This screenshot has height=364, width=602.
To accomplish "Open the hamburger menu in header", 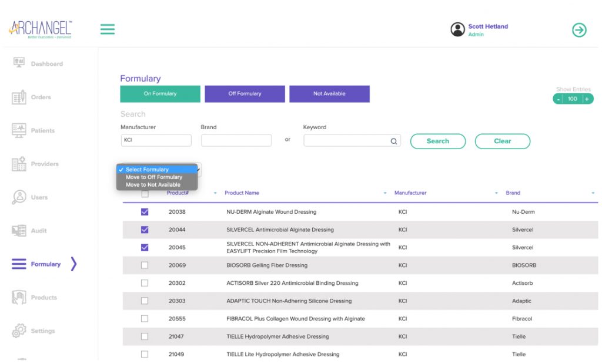I will pos(108,29).
